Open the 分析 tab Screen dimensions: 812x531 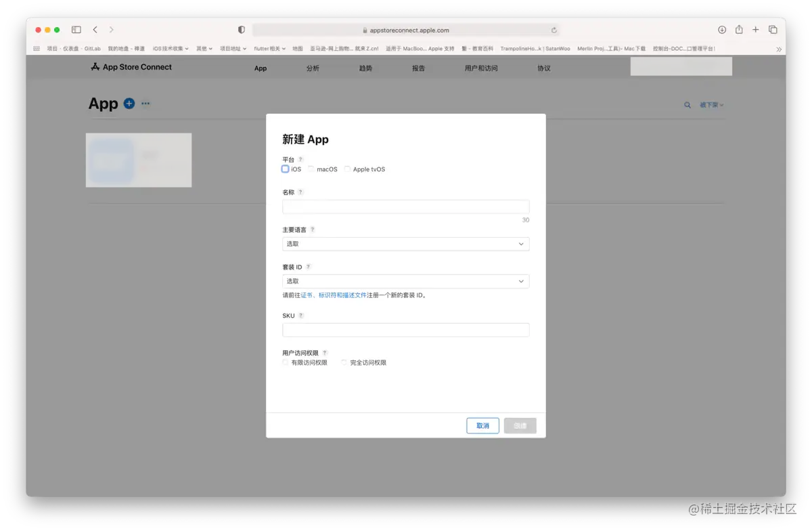[x=313, y=68]
